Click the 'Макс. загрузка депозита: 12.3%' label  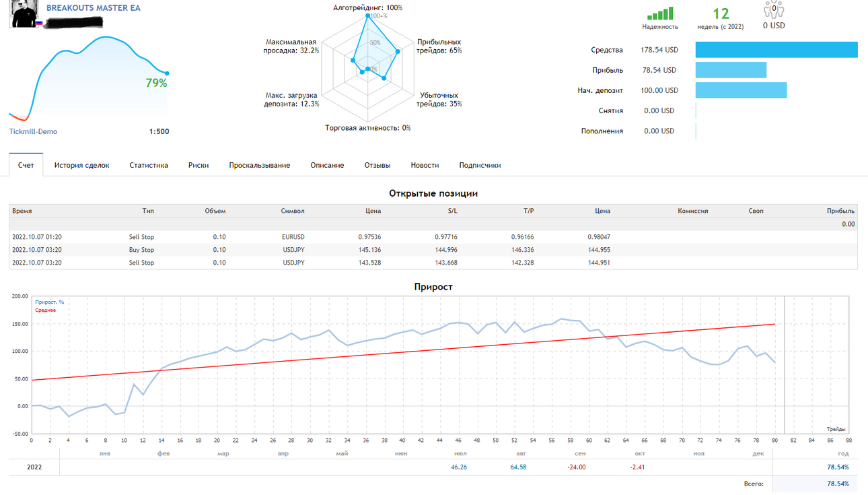pyautogui.click(x=292, y=100)
